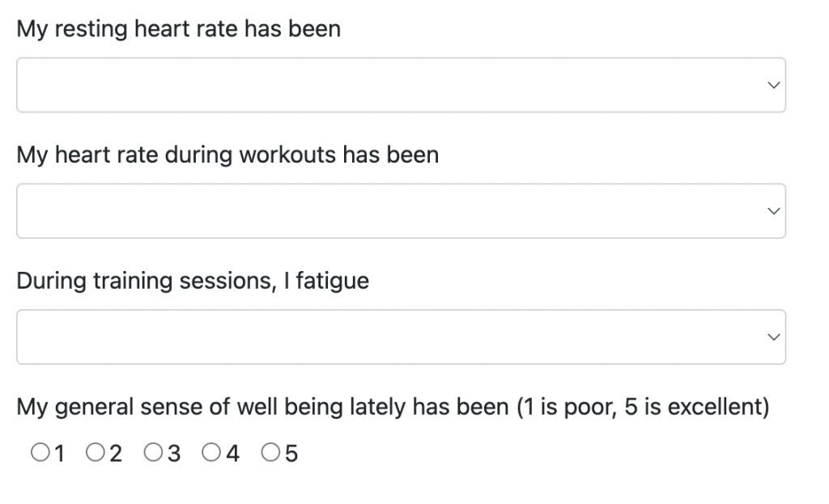Select well being radio button 1
The width and height of the screenshot is (829, 504).
40,452
